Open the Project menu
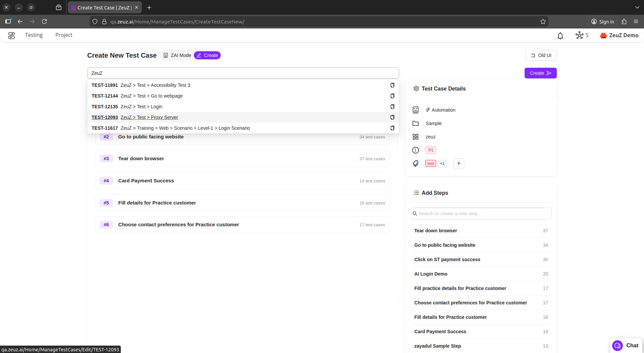 click(64, 35)
